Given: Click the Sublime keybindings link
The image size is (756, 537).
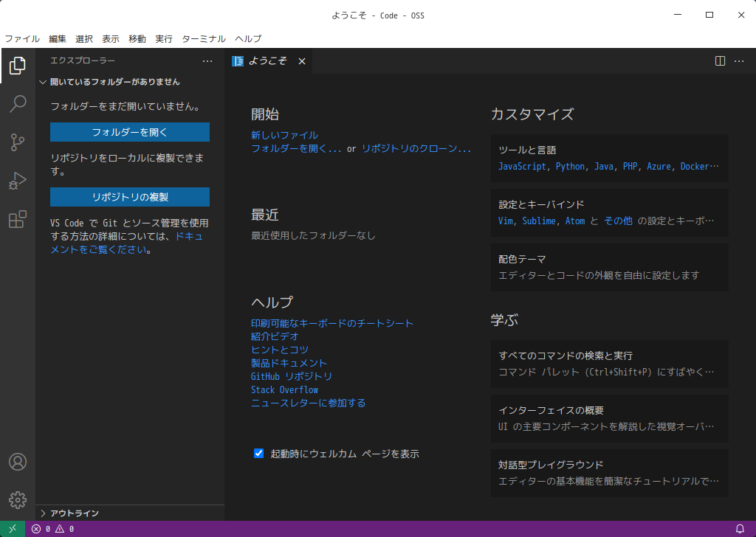Looking at the screenshot, I should pyautogui.click(x=539, y=221).
